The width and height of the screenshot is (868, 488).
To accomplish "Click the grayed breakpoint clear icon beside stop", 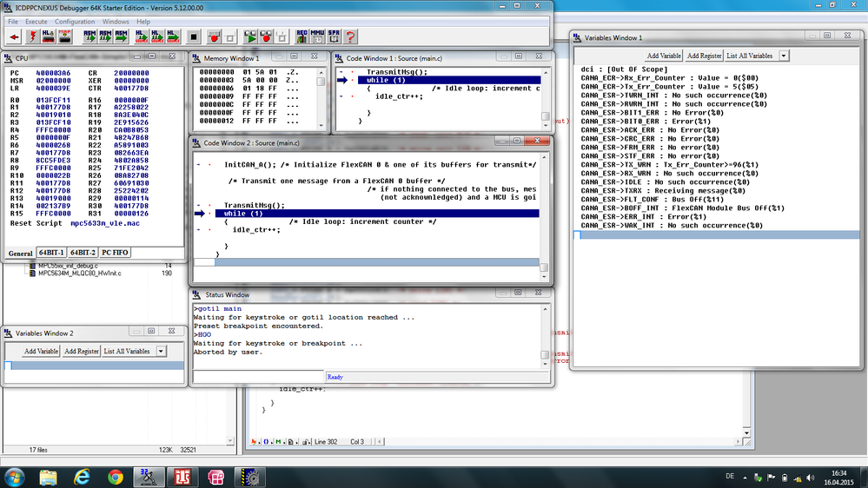I will click(x=229, y=37).
